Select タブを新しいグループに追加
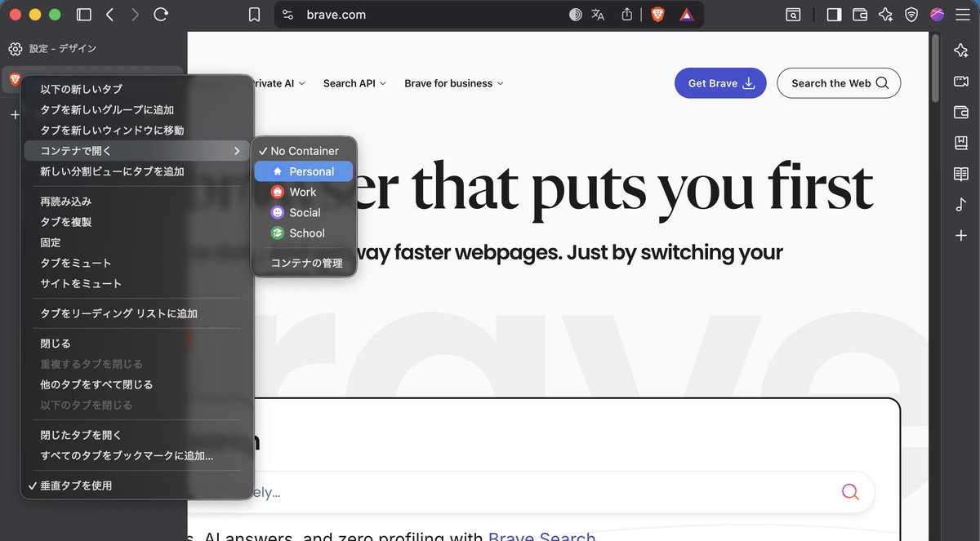980x541 pixels. pos(136,109)
